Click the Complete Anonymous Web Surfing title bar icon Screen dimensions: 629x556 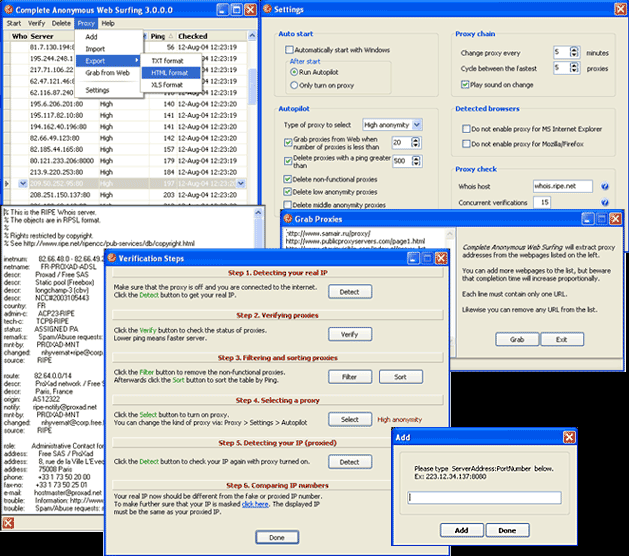8,9
